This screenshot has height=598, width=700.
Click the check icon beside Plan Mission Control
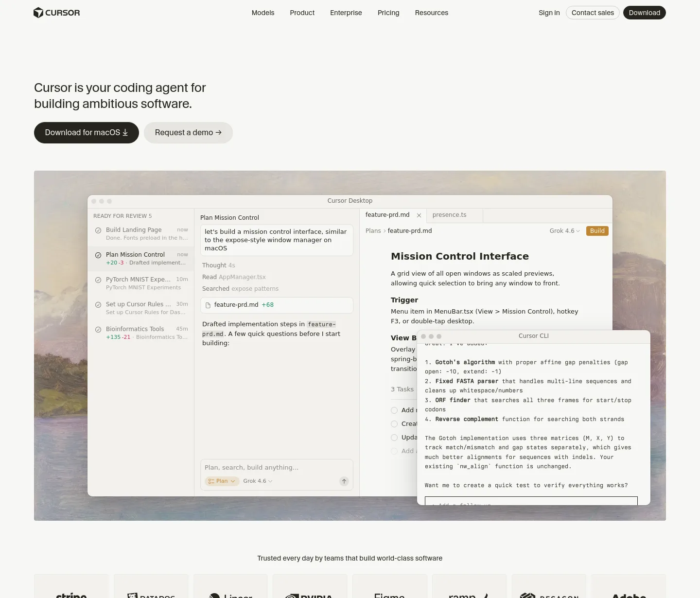tap(98, 255)
